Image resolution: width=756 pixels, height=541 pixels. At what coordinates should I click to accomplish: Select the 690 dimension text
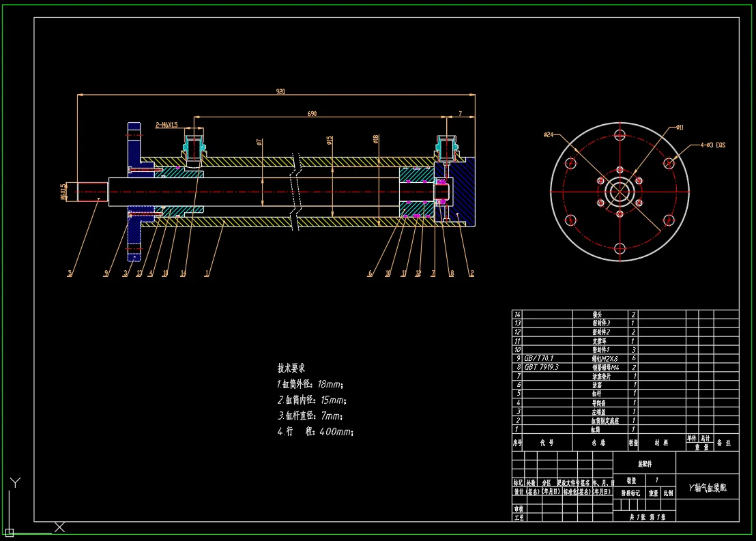click(312, 113)
